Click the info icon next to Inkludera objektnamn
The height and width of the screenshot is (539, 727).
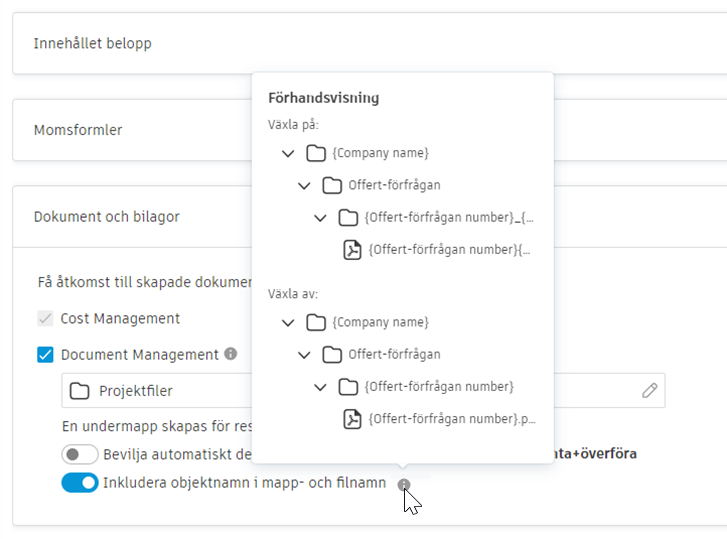coord(403,484)
